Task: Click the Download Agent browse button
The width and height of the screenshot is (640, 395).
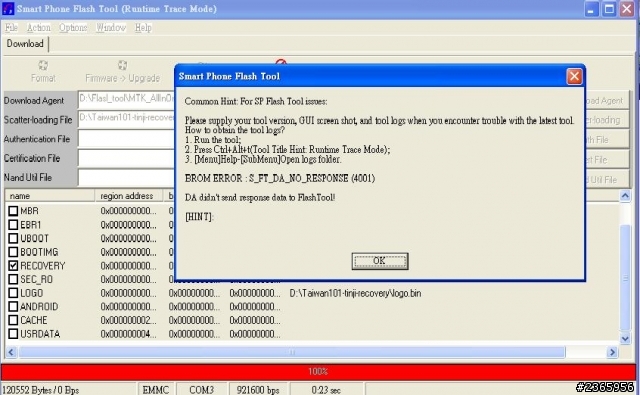Action: (x=607, y=100)
